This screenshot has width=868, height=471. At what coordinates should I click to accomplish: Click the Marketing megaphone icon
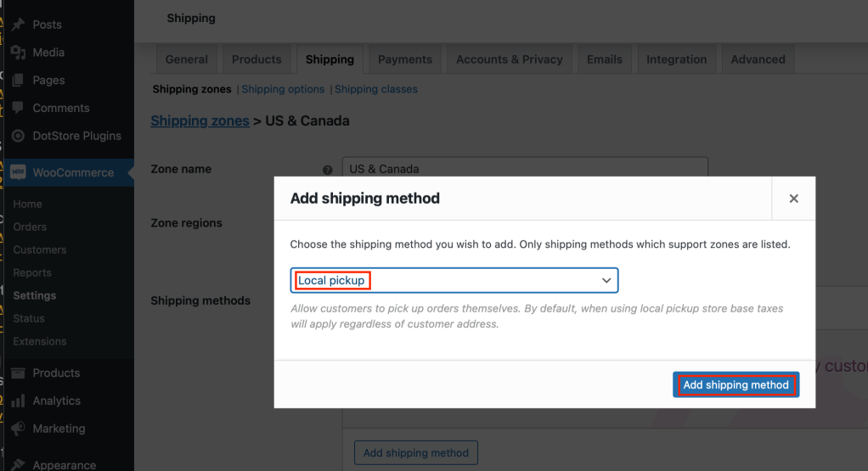19,429
